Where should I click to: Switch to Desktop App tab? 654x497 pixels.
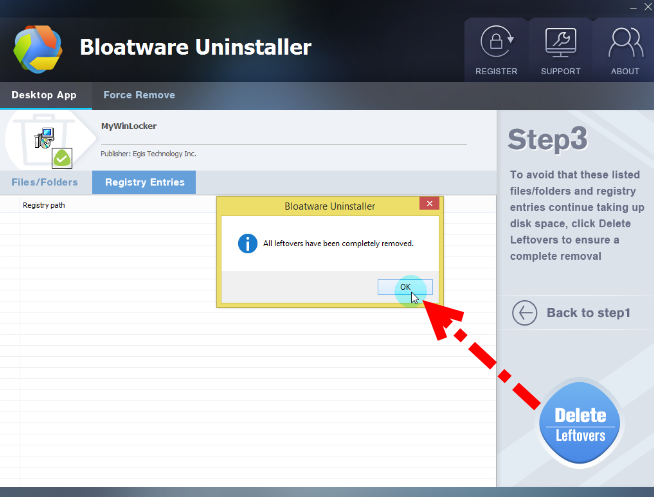46,95
